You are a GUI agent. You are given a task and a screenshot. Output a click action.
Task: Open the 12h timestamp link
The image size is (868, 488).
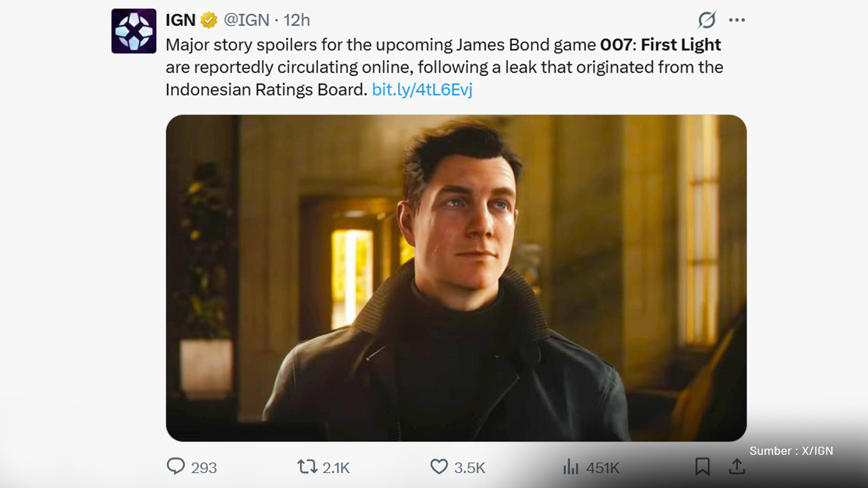pos(296,20)
